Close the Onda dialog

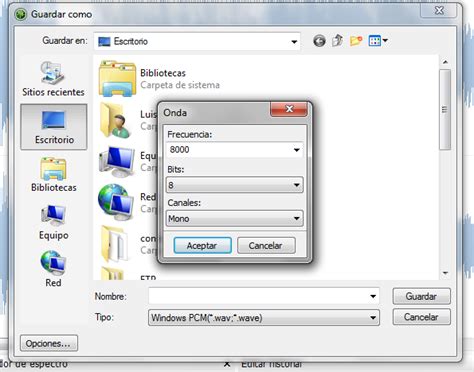pyautogui.click(x=289, y=109)
